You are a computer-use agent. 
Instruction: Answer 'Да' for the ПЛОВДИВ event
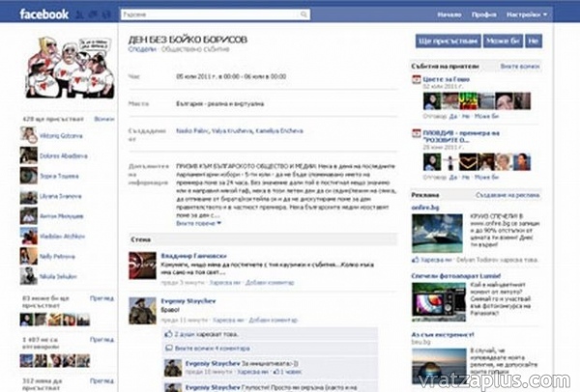pos(452,177)
